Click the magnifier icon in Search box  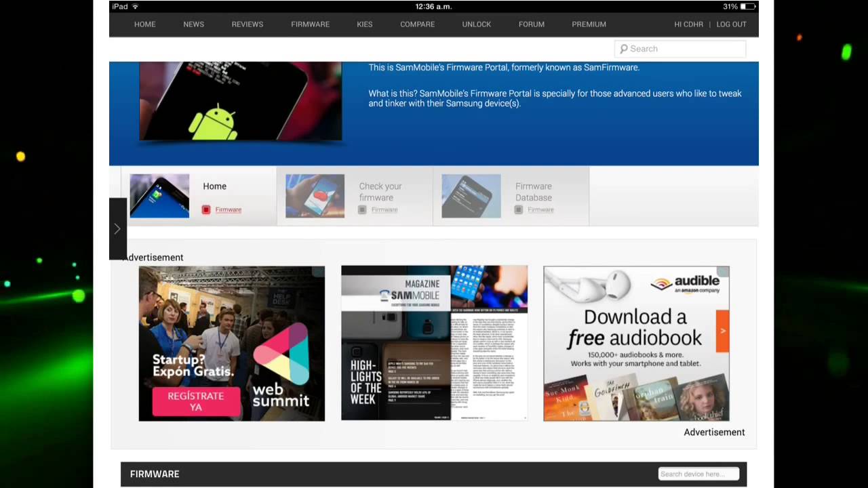pos(623,49)
